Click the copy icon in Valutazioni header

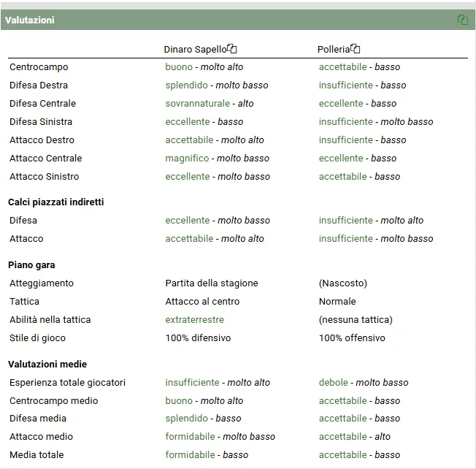(462, 20)
